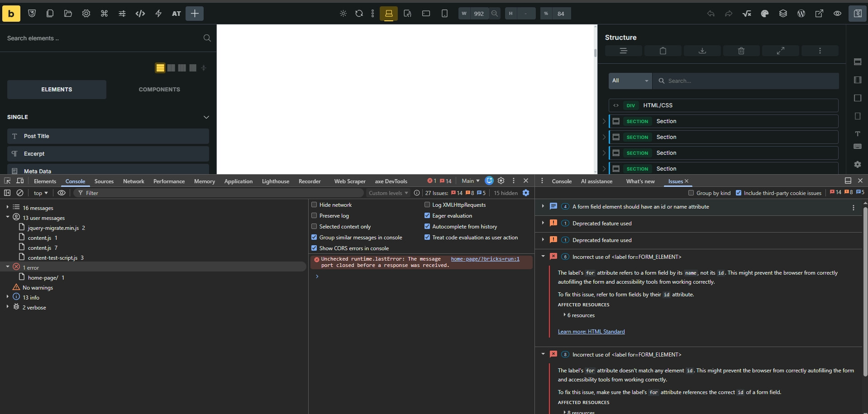Expand the 13 info message group
This screenshot has height=414, width=868.
(8, 297)
